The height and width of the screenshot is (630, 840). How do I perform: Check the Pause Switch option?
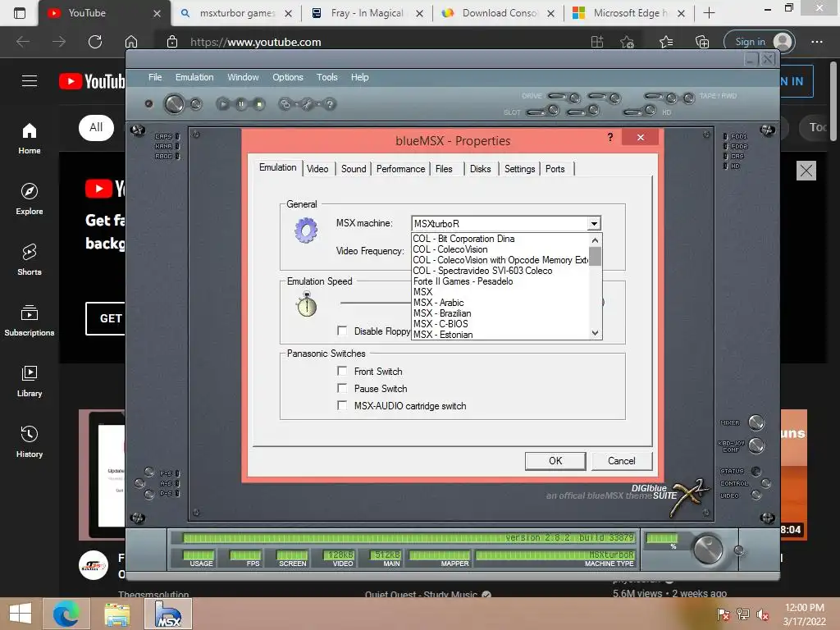(342, 388)
